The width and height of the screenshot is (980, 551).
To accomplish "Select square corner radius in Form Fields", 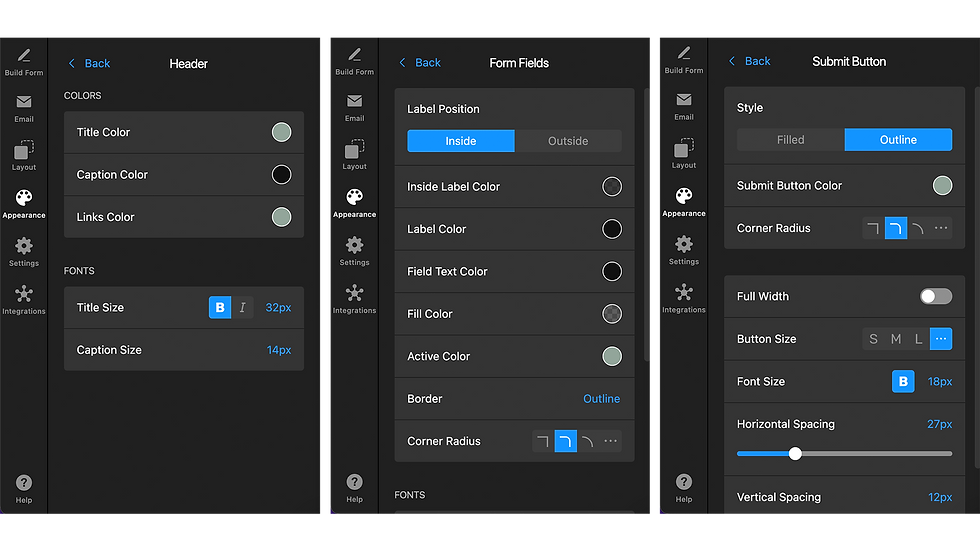I will (x=542, y=441).
